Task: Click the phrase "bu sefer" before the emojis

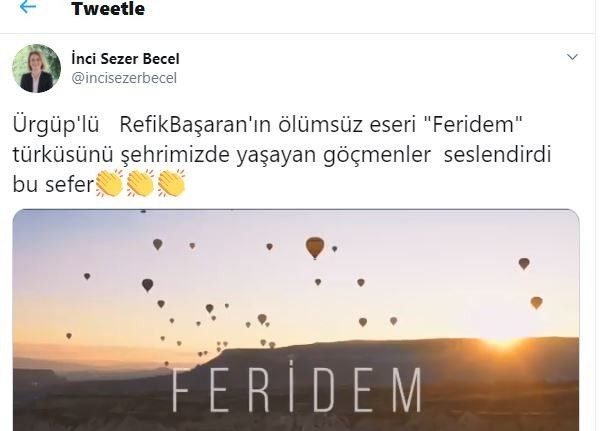Action: (53, 184)
